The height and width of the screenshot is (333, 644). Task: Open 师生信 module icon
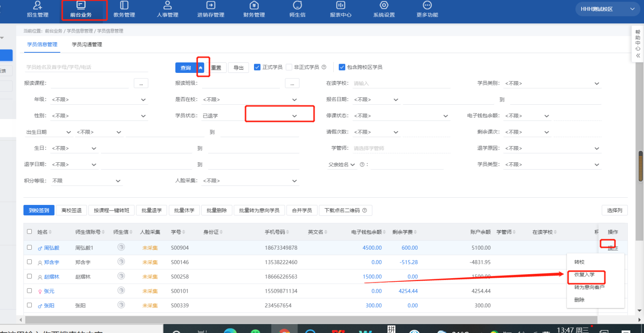[x=297, y=5]
